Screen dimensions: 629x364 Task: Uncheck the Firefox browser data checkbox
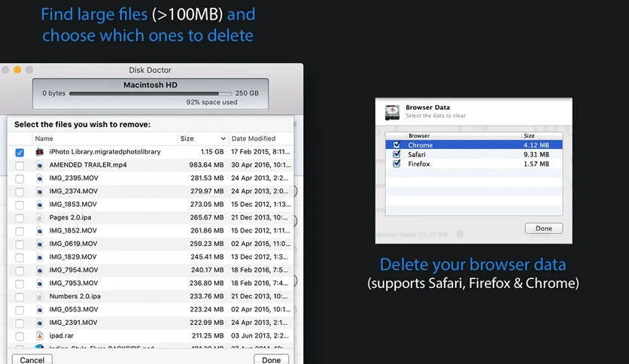coord(397,163)
